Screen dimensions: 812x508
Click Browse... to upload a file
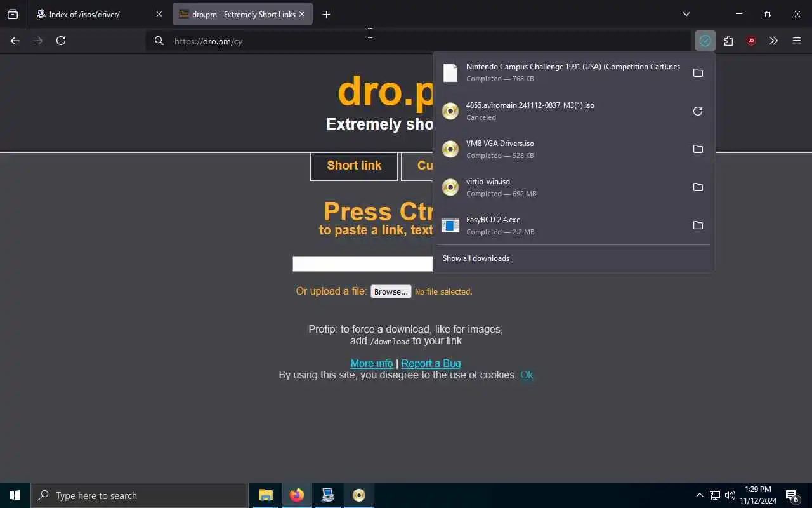(x=391, y=291)
